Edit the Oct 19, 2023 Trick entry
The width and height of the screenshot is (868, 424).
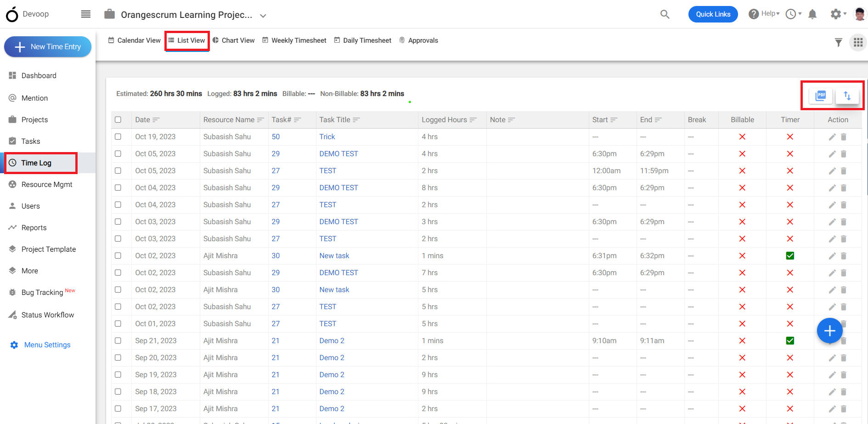pos(832,137)
